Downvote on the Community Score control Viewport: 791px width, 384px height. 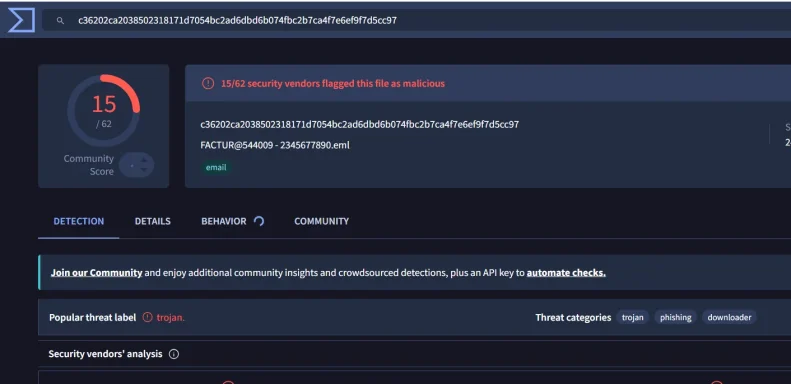click(144, 170)
